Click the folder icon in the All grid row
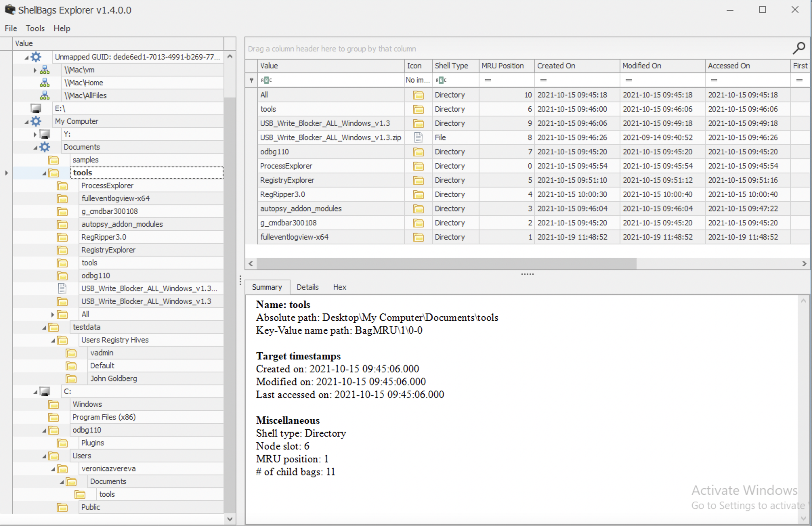This screenshot has width=812, height=526. (418, 95)
